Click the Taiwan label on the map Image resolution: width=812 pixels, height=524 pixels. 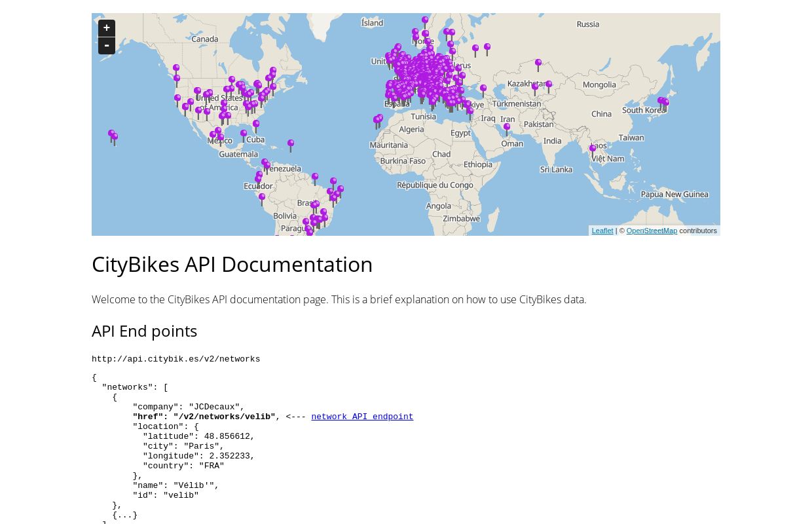[x=631, y=138]
